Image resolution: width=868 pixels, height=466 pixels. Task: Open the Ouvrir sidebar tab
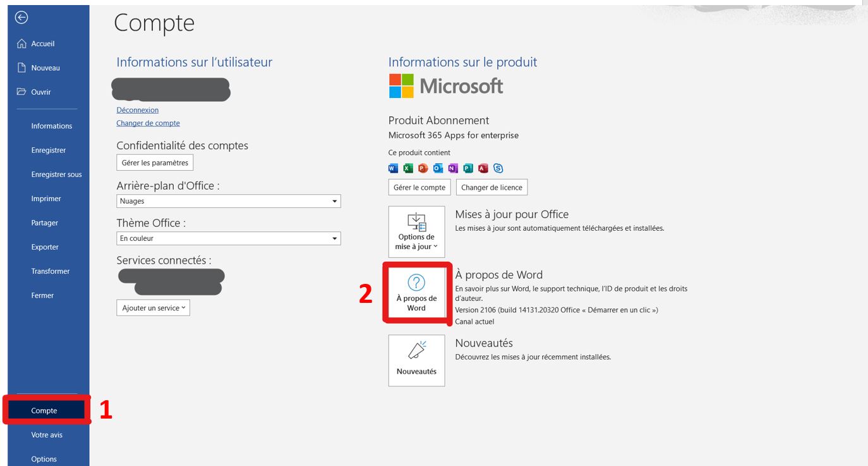(48, 92)
